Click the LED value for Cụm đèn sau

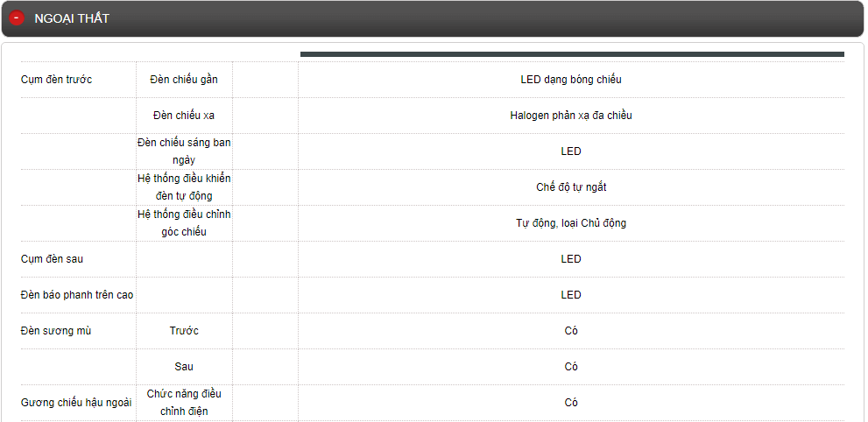(570, 259)
